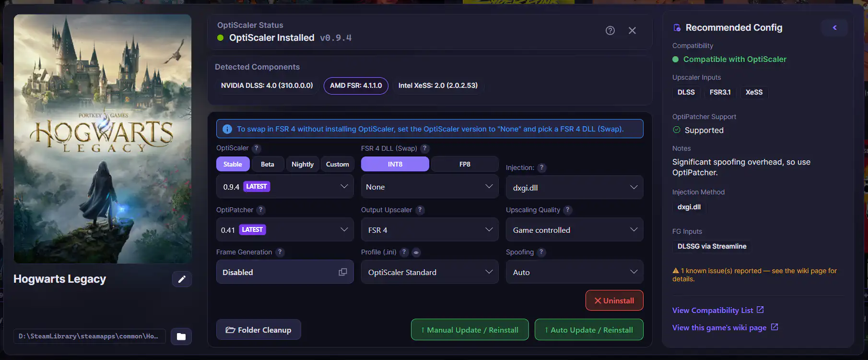Show help for FSR 4 DLL (Swap)
This screenshot has height=360, width=868.
coord(425,148)
